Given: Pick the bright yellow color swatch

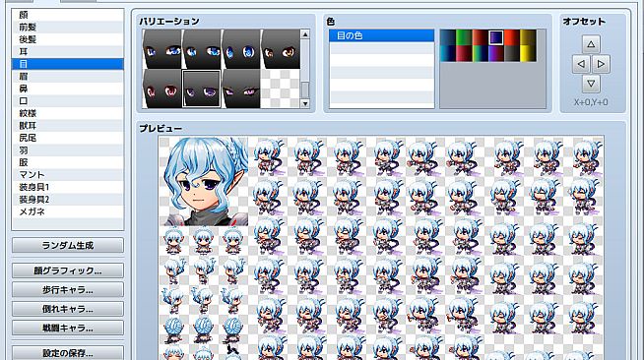Looking at the screenshot, I should 528,53.
